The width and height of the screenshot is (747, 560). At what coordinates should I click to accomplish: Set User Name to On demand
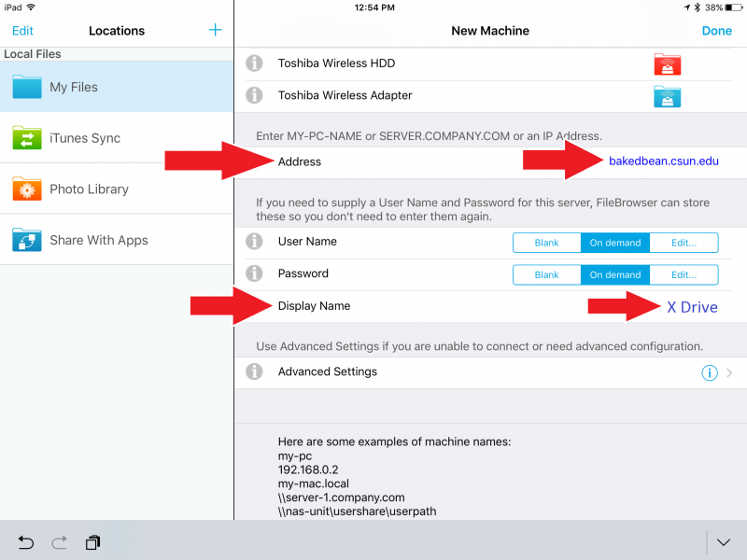(x=615, y=243)
